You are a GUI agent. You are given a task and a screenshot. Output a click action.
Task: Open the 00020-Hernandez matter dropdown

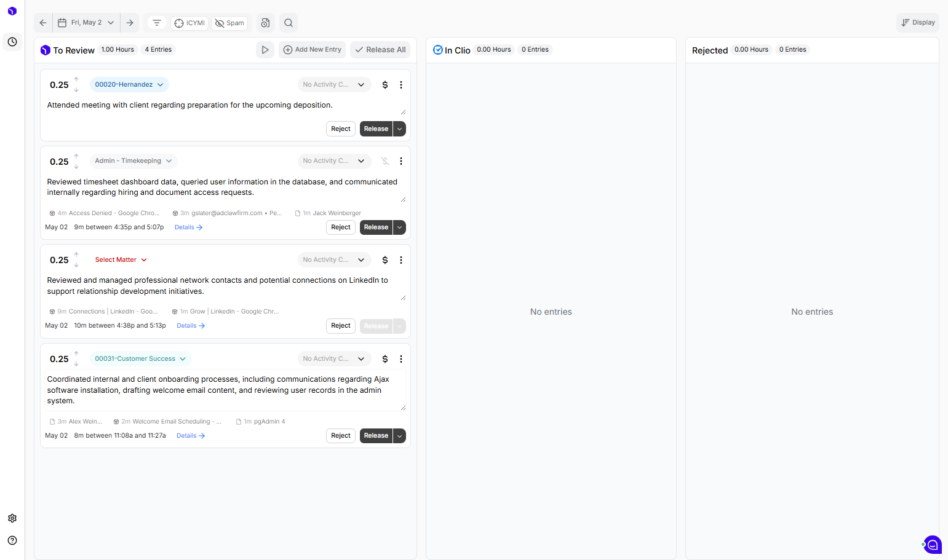coord(129,85)
